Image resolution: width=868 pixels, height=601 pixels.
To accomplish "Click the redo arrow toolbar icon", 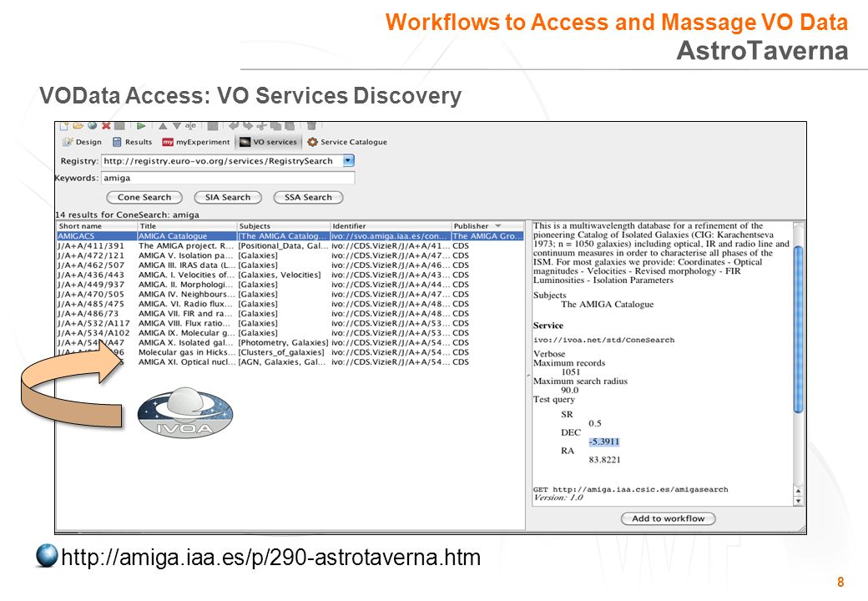I will tap(247, 125).
